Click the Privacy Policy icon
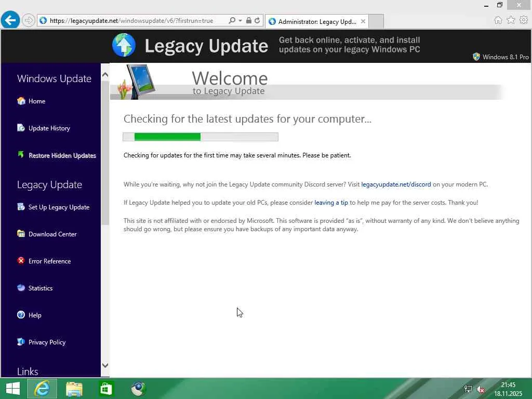The image size is (532, 399). tap(21, 342)
